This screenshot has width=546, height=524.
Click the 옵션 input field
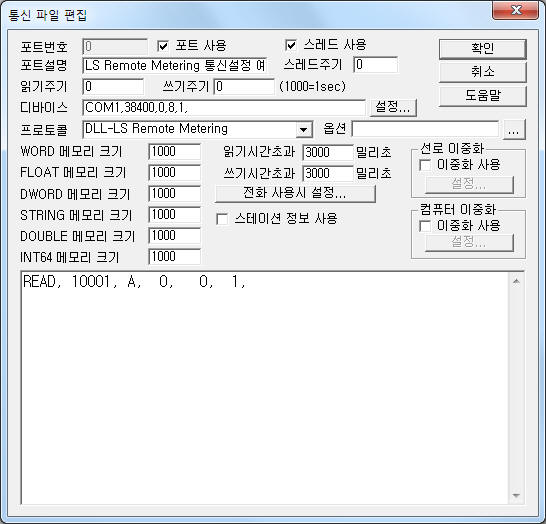pos(425,129)
